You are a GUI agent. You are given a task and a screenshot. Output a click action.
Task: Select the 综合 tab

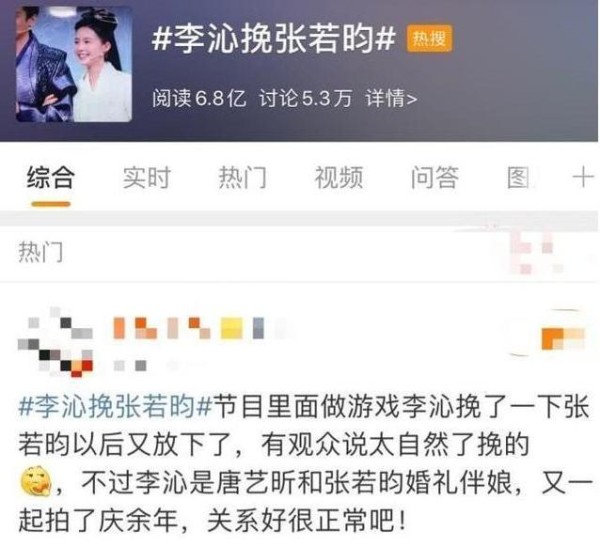point(51,178)
